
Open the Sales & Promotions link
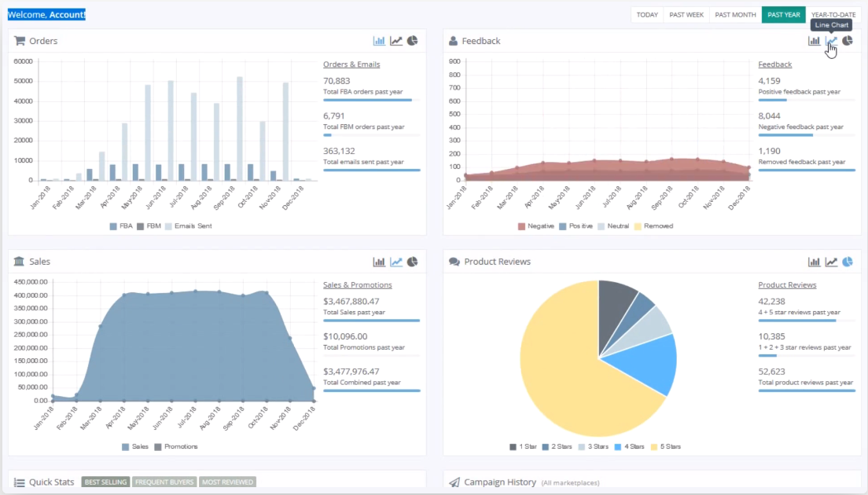pyautogui.click(x=358, y=285)
